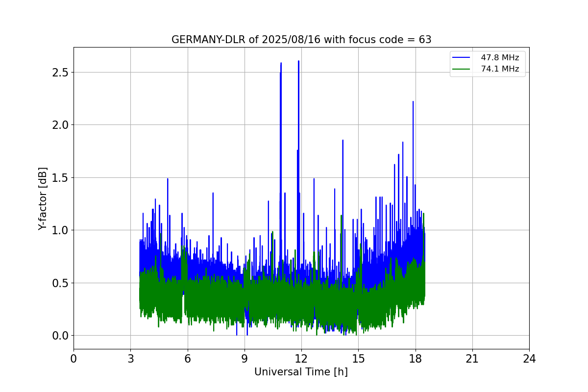The width and height of the screenshot is (588, 392).
Task: Click x-axis tick label '15'
Action: point(358,359)
